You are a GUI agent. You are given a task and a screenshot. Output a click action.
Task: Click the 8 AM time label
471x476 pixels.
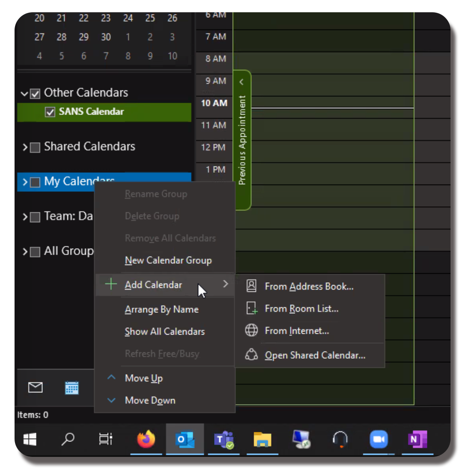[216, 58]
